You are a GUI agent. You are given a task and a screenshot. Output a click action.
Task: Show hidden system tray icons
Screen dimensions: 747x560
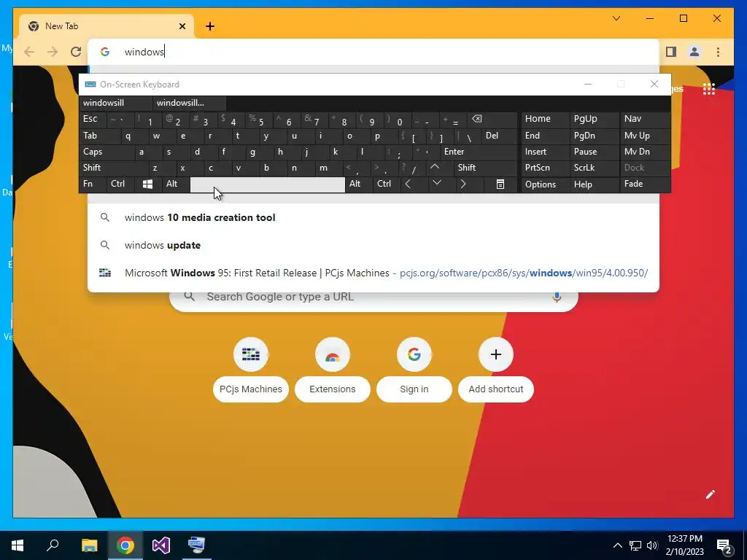[617, 545]
